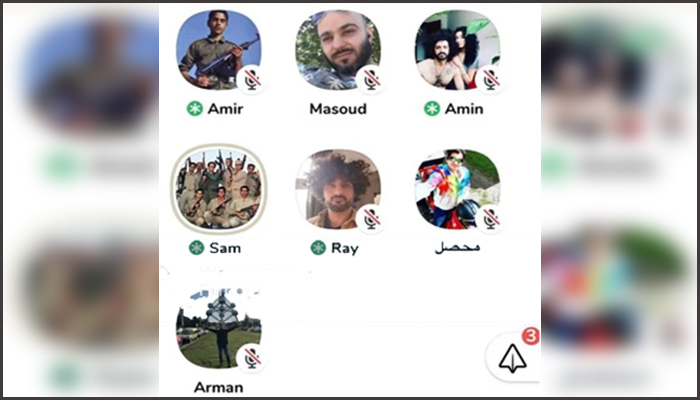700x400 pixels.
Task: Click the green badge beside Ray's name
Action: [x=318, y=248]
